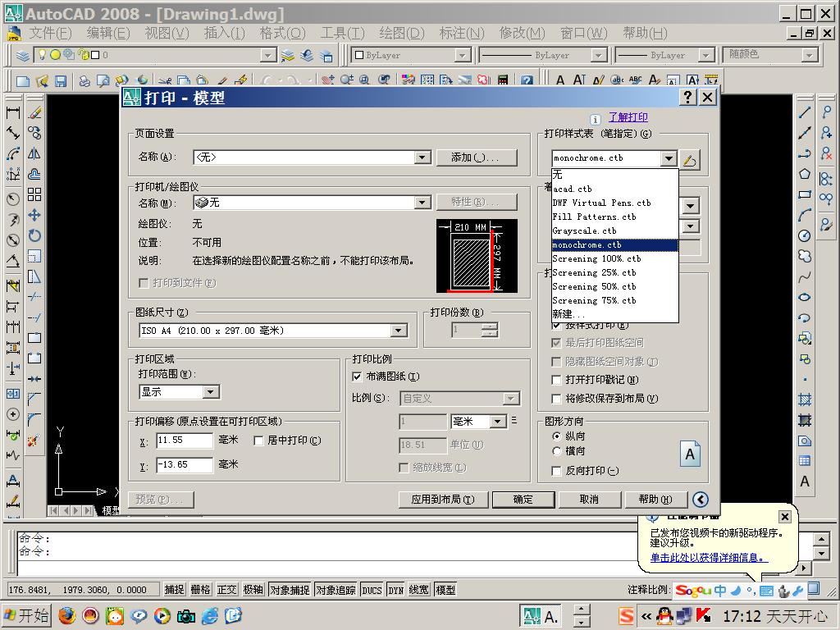840x630 pixels.
Task: Select the Mirror tool on the modify toolbar
Action: (x=34, y=153)
